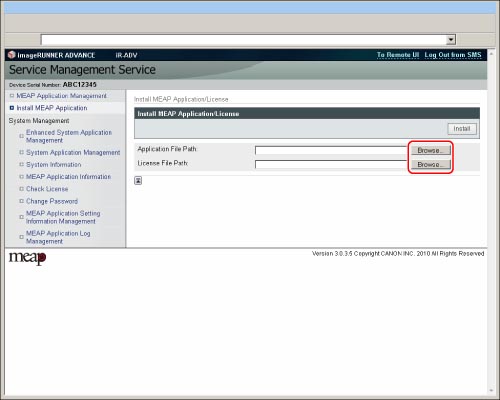
Task: Open MEAP Application Information page
Action: (x=68, y=177)
